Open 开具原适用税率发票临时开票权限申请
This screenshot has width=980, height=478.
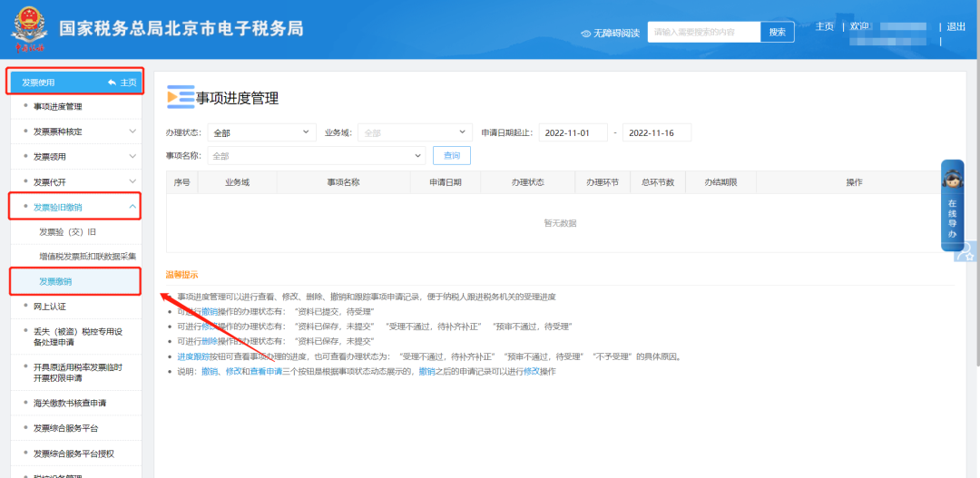coord(77,373)
